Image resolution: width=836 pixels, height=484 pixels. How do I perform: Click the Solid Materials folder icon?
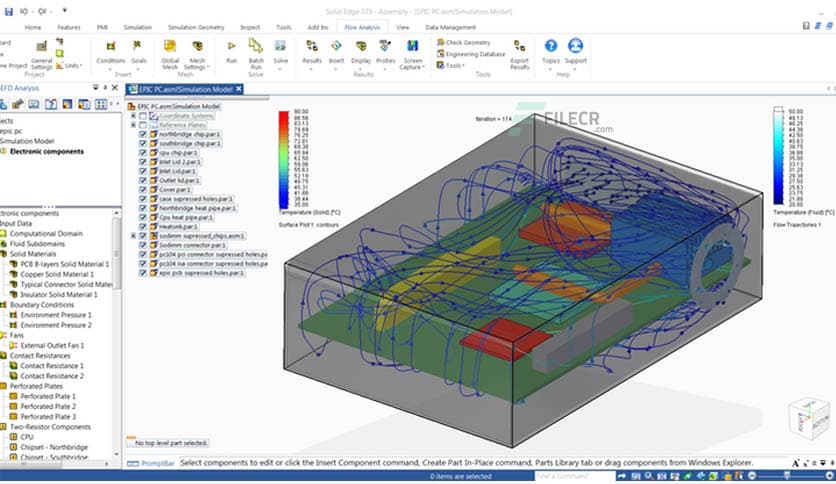(3, 254)
